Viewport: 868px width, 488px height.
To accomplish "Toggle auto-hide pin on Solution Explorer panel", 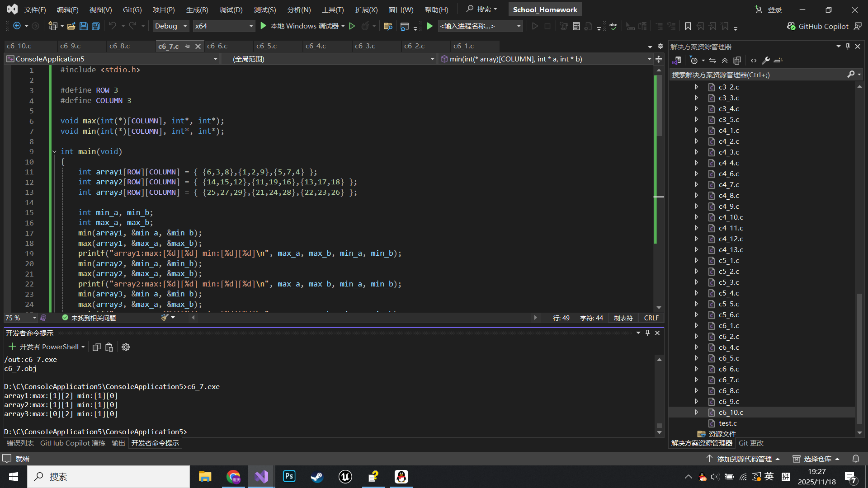I will point(848,47).
